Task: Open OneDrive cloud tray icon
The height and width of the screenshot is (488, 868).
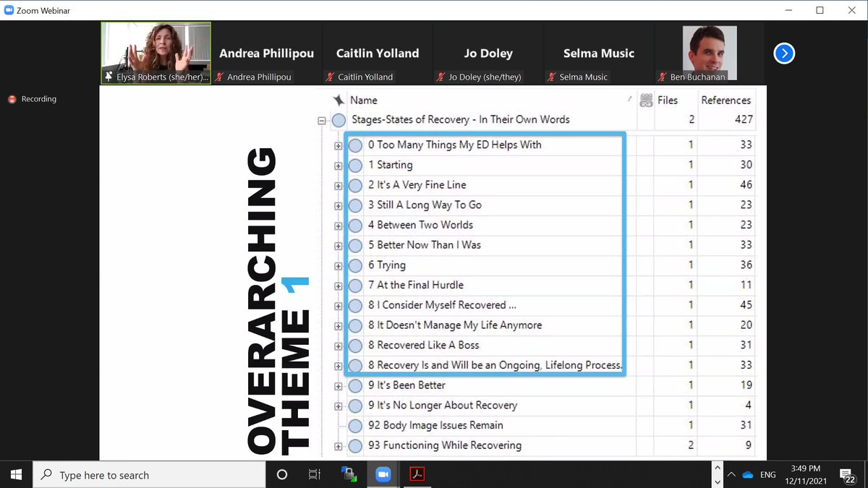Action: click(748, 475)
